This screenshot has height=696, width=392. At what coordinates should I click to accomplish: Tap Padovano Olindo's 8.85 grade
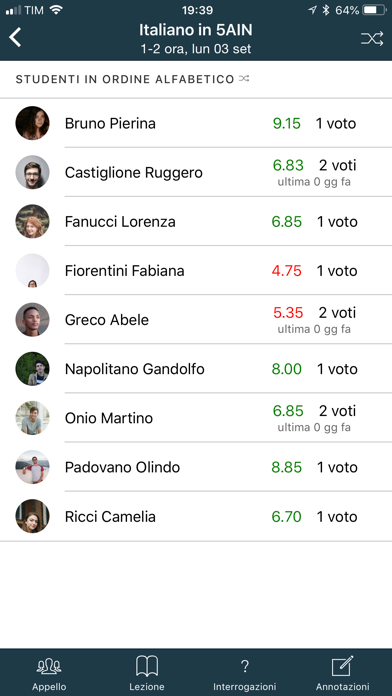(x=287, y=467)
